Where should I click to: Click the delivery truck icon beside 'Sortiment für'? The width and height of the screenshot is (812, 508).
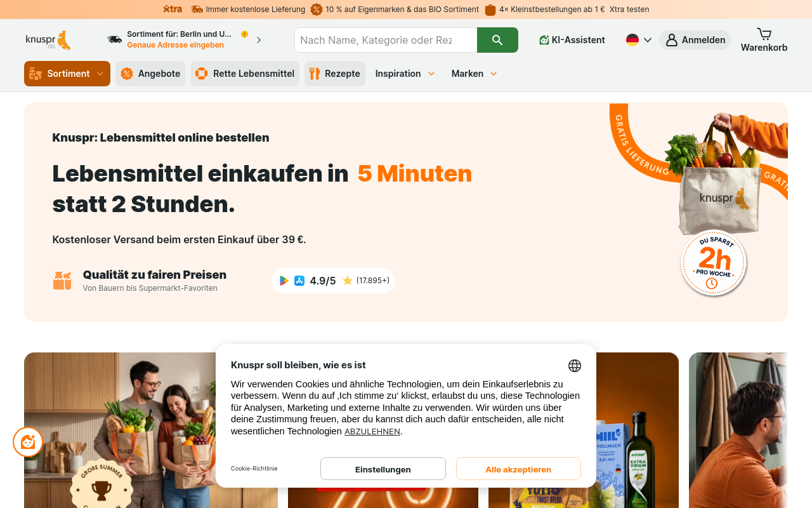(115, 39)
